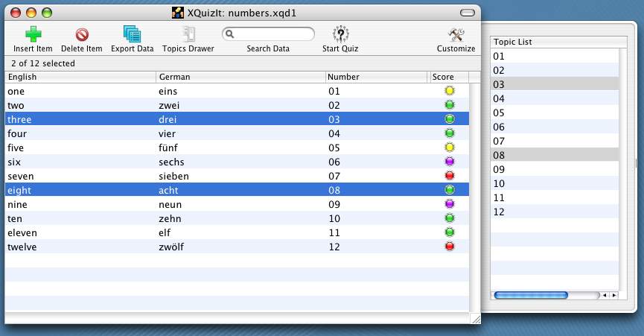Sort by the German column header
The width and height of the screenshot is (644, 336).
click(240, 77)
